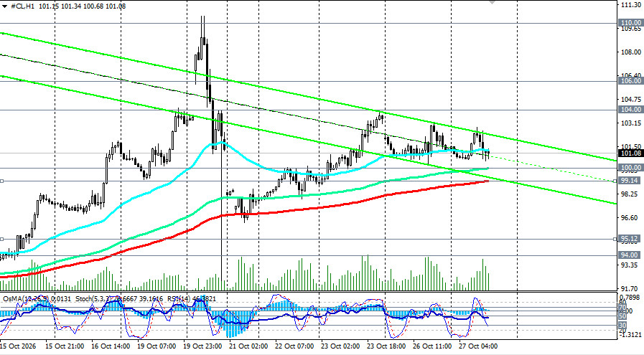Click the 23 Oct 02:00 time label
Viewport: 644px width, 355px height.
pos(340,346)
